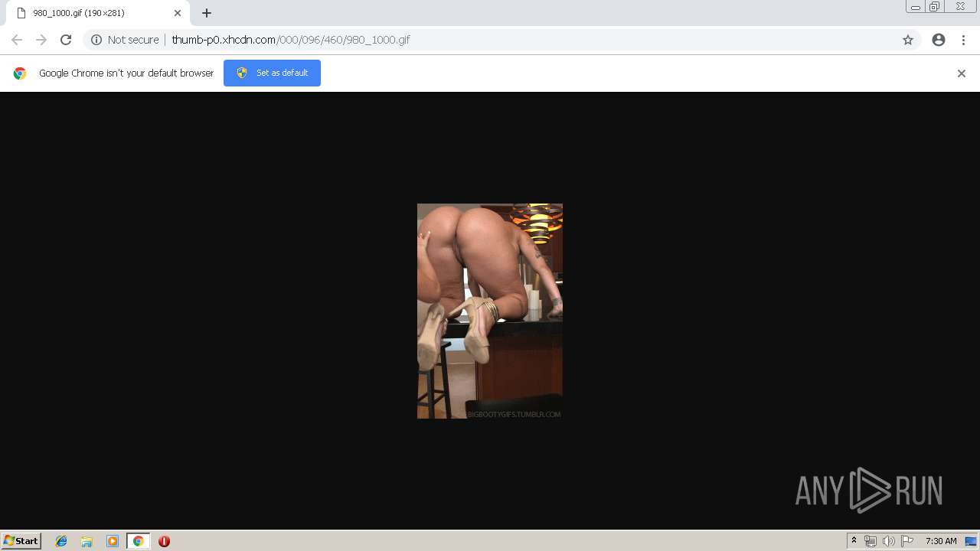
Task: Click the Chrome taskbar button
Action: pos(138,541)
